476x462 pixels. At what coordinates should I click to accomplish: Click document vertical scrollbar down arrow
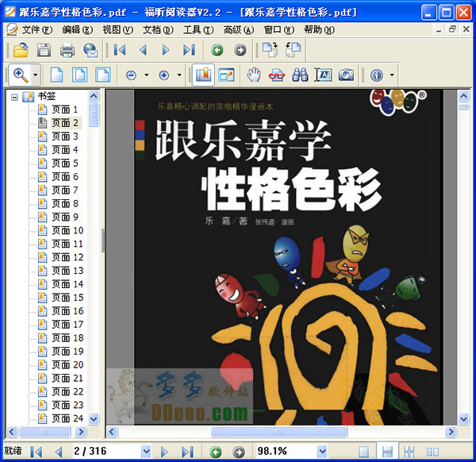[463, 419]
